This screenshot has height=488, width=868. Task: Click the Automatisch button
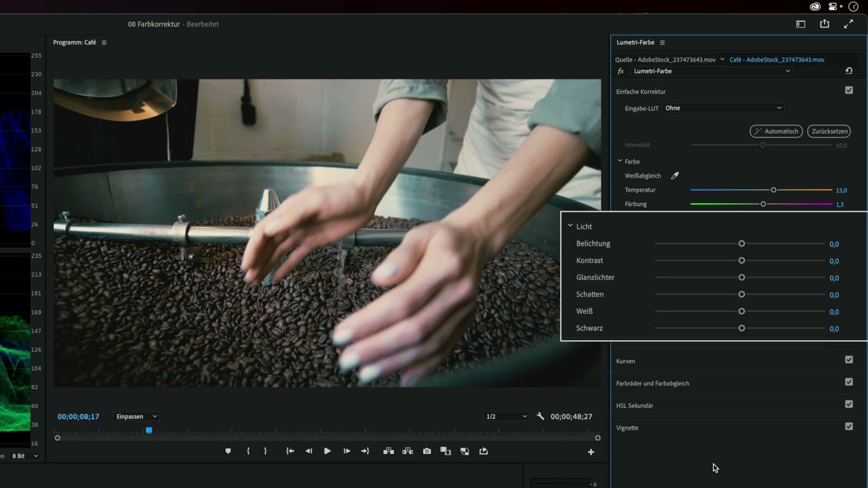(x=776, y=131)
